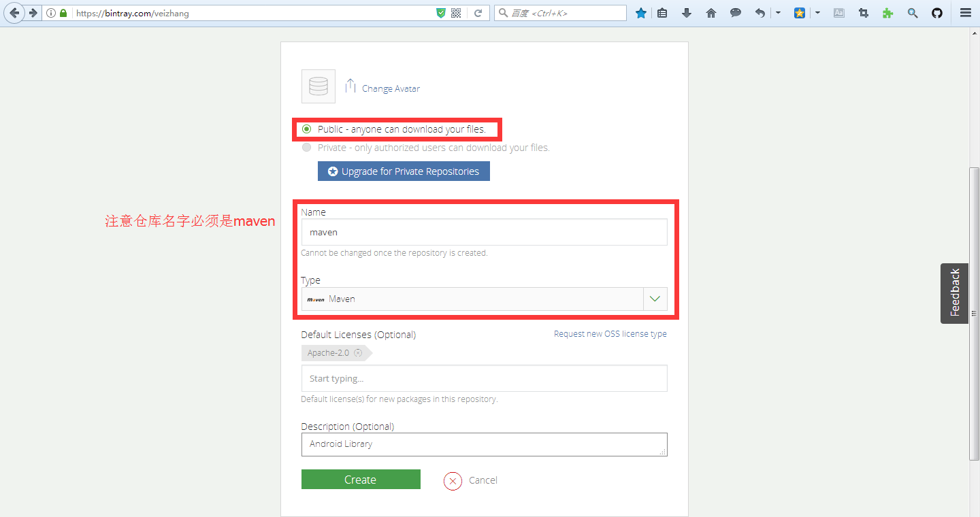Click the 'Cannot be changed once the repository is created.' note
The image size is (980, 517).
pos(394,253)
